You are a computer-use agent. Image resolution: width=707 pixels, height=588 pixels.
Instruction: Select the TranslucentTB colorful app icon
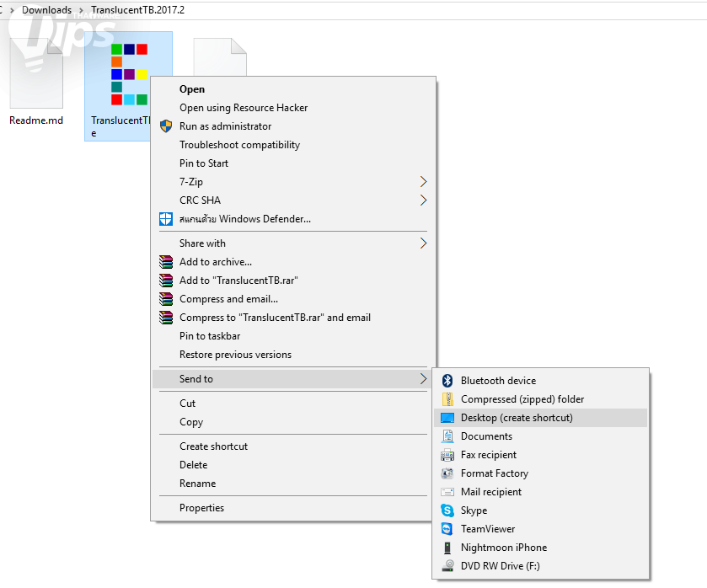pyautogui.click(x=129, y=74)
